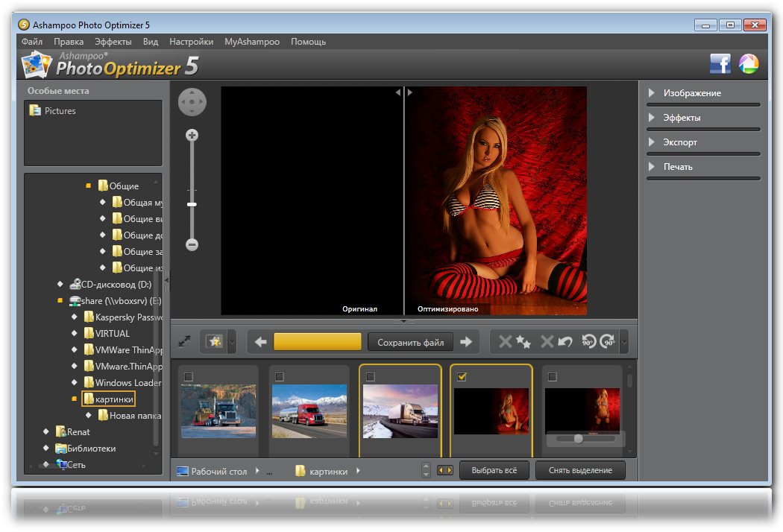
Task: Tick the checkbox on red truck thumbnail
Action: [280, 377]
